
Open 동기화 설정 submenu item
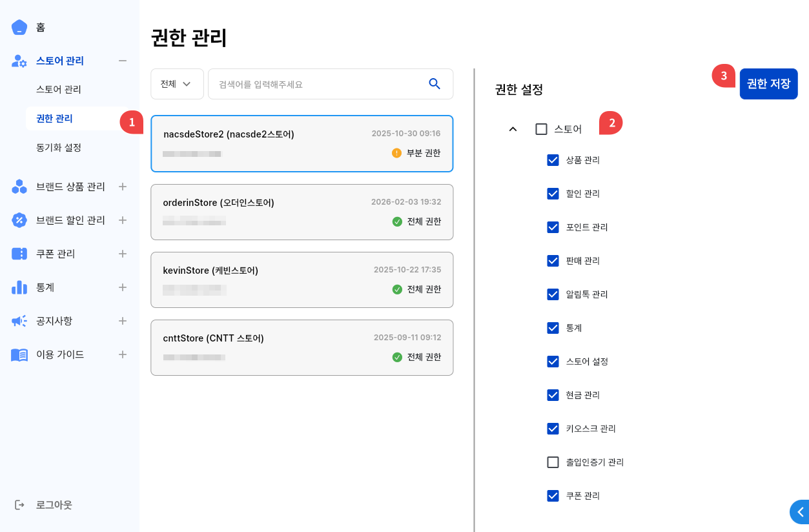pyautogui.click(x=59, y=148)
